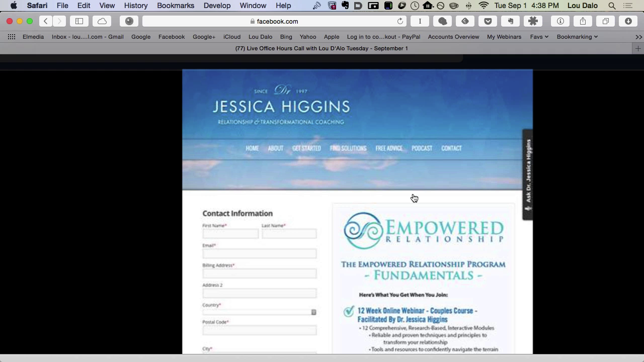The height and width of the screenshot is (362, 644).
Task: Click the PODCAST navigation link
Action: (x=422, y=148)
